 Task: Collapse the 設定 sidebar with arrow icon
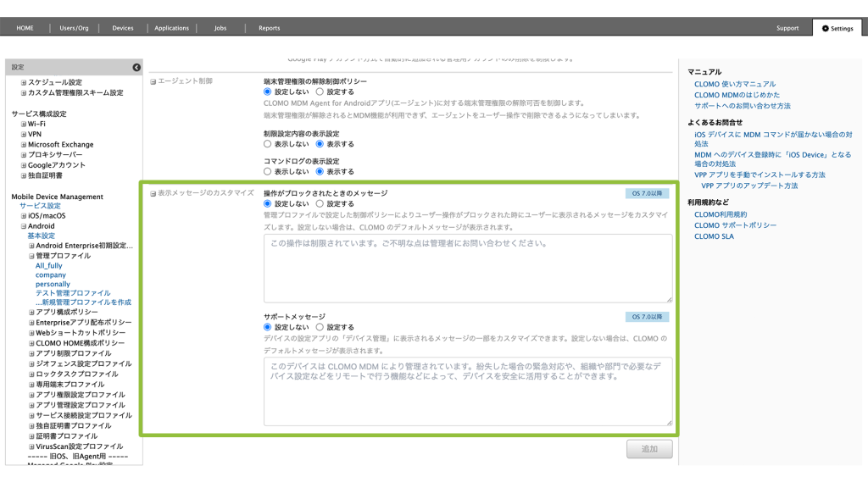point(136,67)
